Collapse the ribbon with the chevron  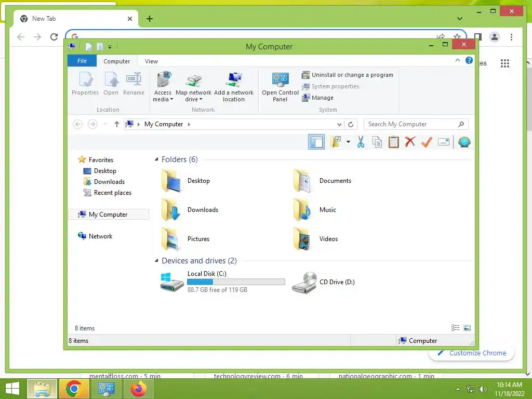pos(457,60)
